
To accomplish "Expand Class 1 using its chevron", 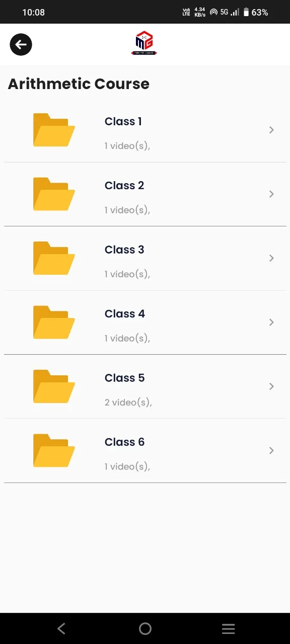I will (x=271, y=130).
